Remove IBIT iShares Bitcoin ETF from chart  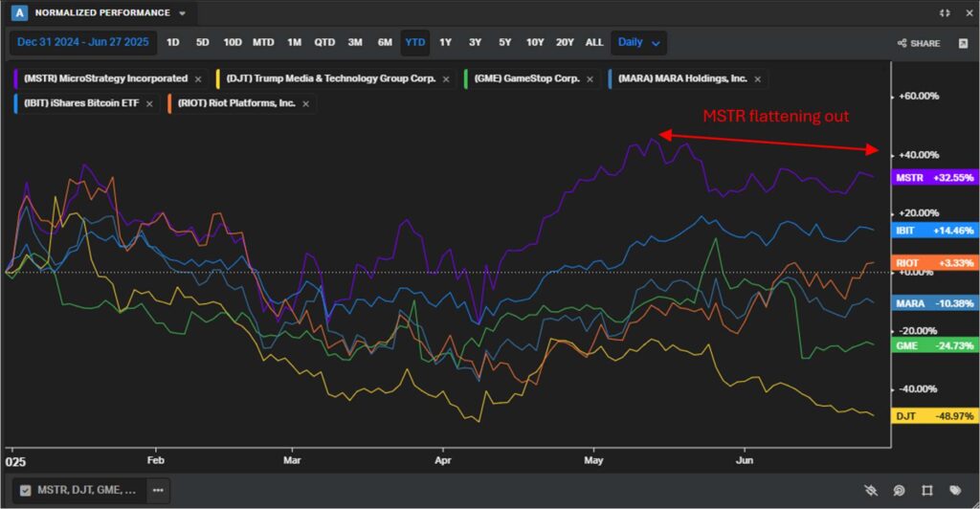(149, 103)
